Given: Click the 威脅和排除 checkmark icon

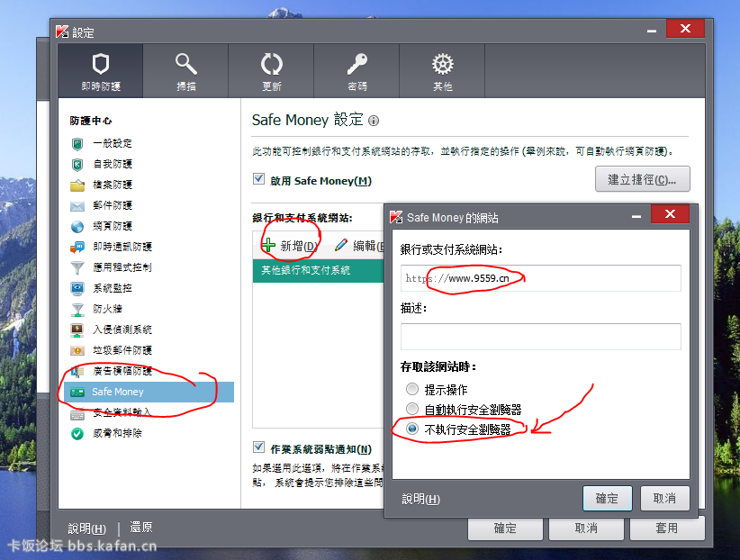Looking at the screenshot, I should coord(77,433).
